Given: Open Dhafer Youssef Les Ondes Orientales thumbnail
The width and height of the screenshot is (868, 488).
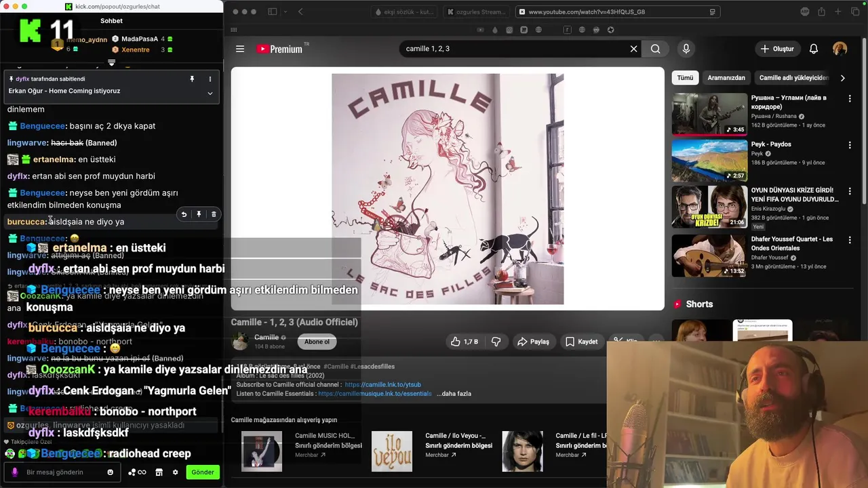Looking at the screenshot, I should (x=709, y=256).
